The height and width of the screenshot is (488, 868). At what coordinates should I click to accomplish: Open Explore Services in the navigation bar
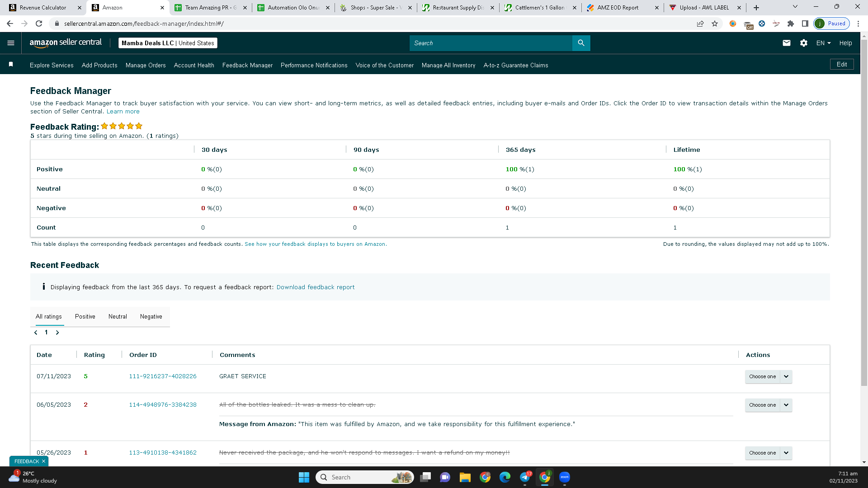52,65
